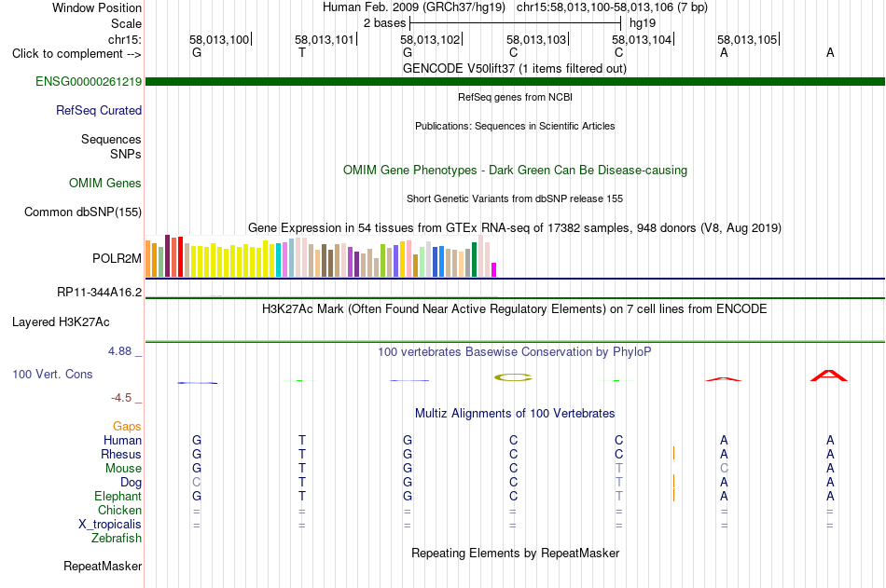Select the Elephant species row label

click(118, 496)
